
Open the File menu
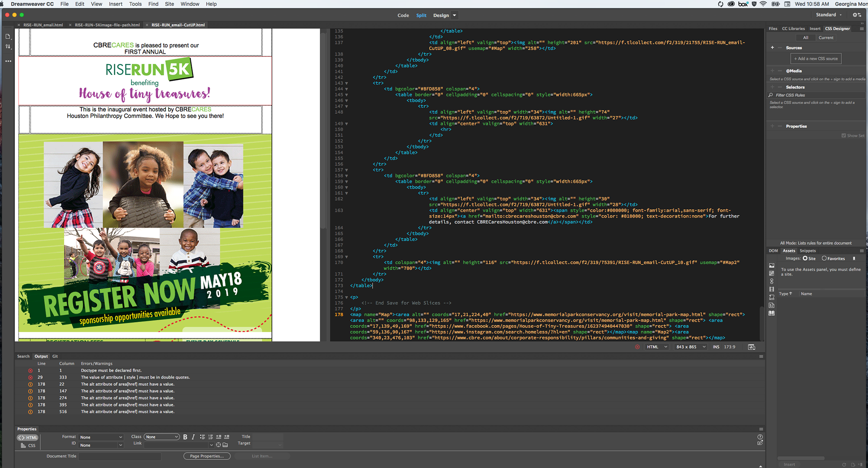(x=65, y=4)
